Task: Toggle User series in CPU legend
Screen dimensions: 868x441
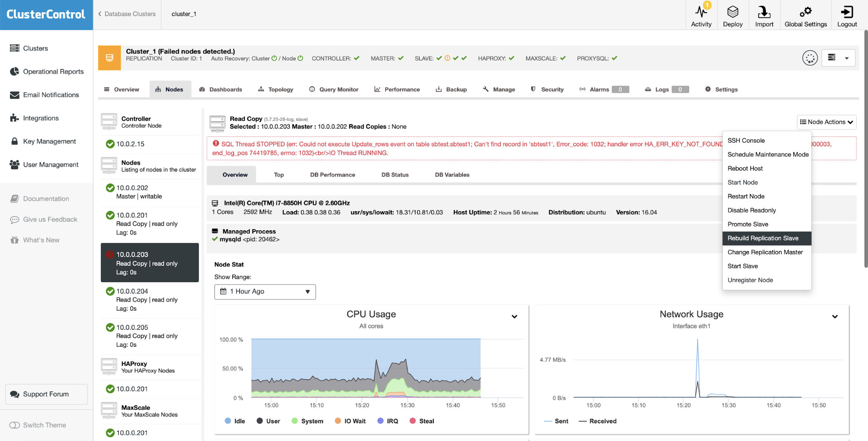Action: [x=268, y=421]
